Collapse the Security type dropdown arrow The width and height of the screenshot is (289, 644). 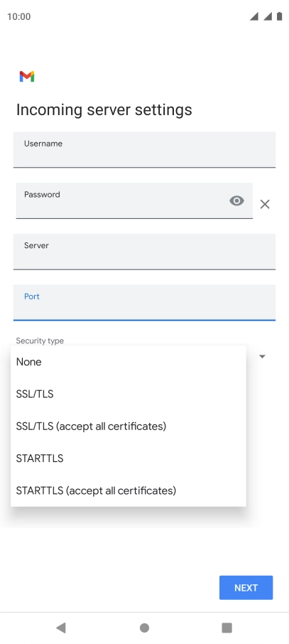[x=262, y=357]
